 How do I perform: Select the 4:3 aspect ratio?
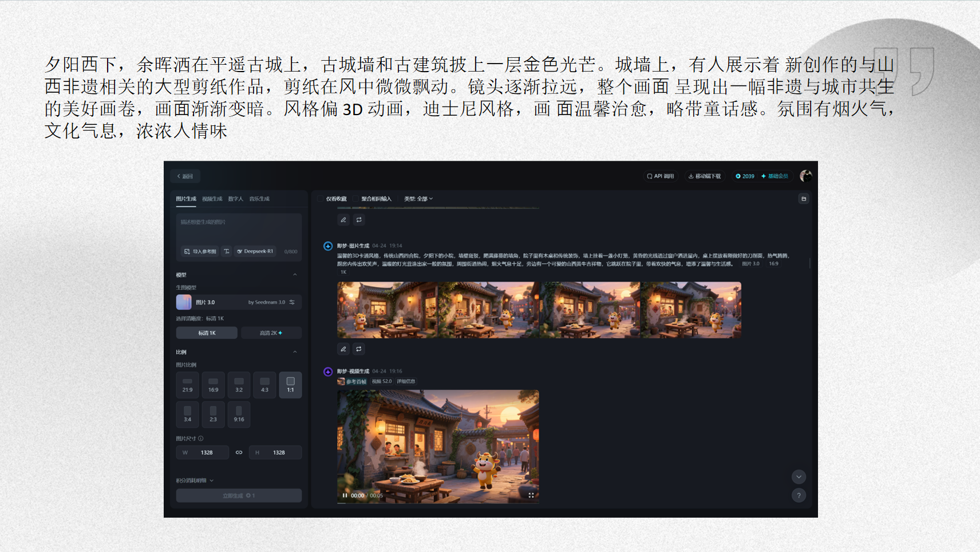264,384
